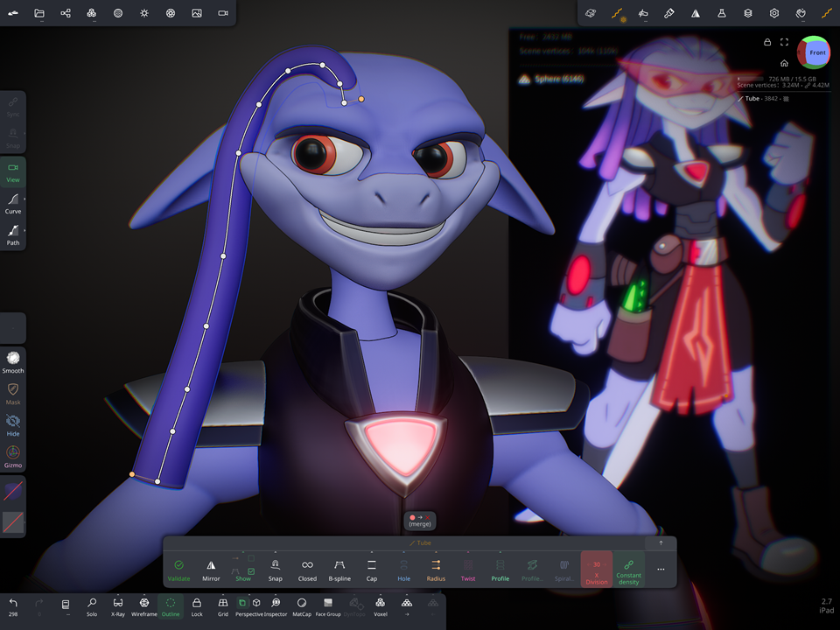Undo the last action

[13, 607]
